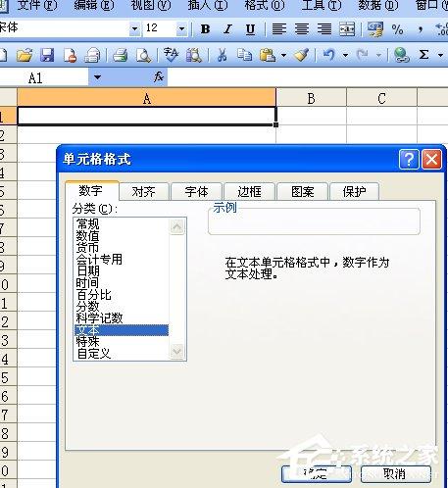The height and width of the screenshot is (488, 448).
Task: Open the font name dropdown
Action: (x=134, y=29)
